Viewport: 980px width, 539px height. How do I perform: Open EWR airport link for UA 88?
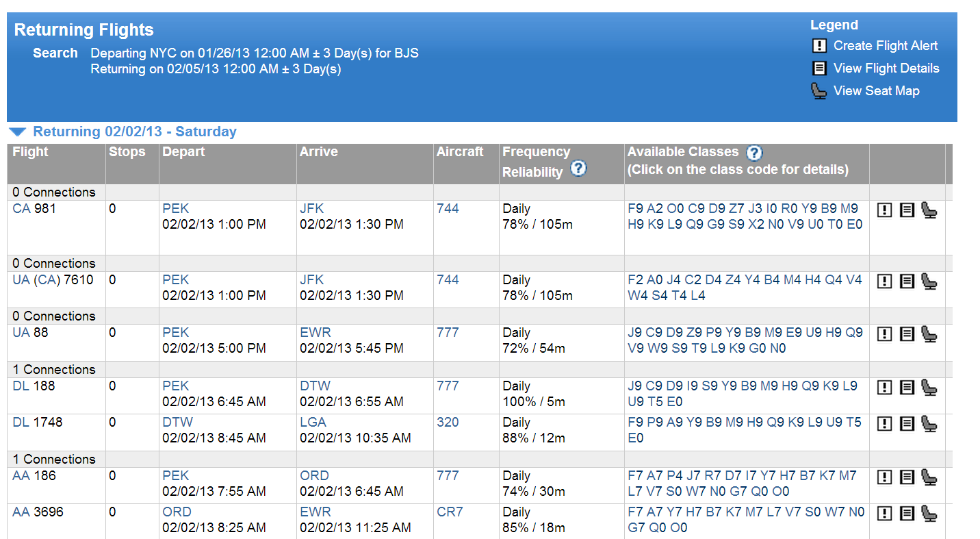tap(315, 333)
